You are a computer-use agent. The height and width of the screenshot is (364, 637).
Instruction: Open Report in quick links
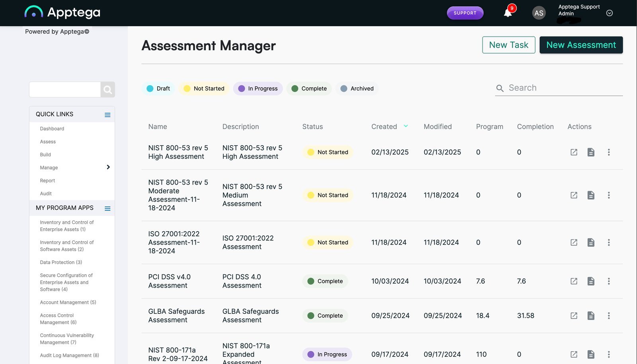47,181
